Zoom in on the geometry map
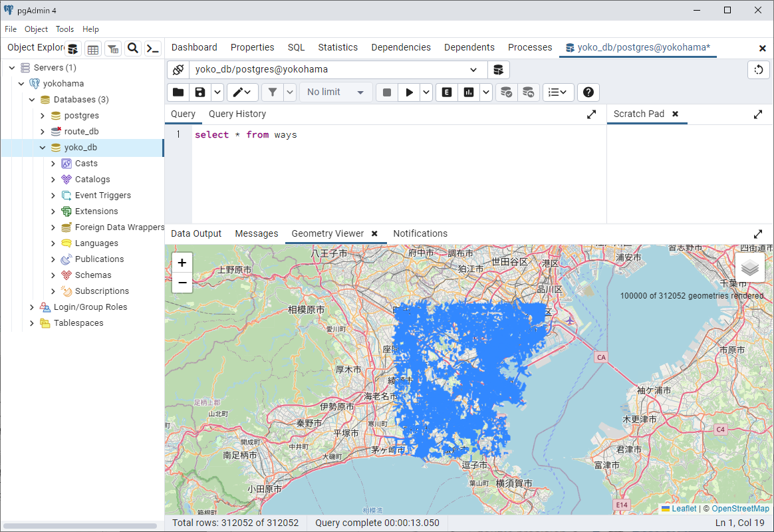The width and height of the screenshot is (774, 532). click(182, 263)
